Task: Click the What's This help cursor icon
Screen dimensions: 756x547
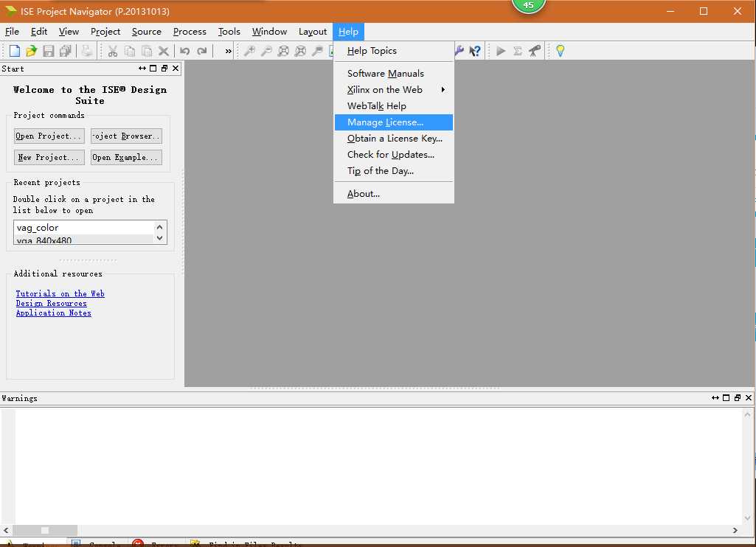Action: click(475, 51)
